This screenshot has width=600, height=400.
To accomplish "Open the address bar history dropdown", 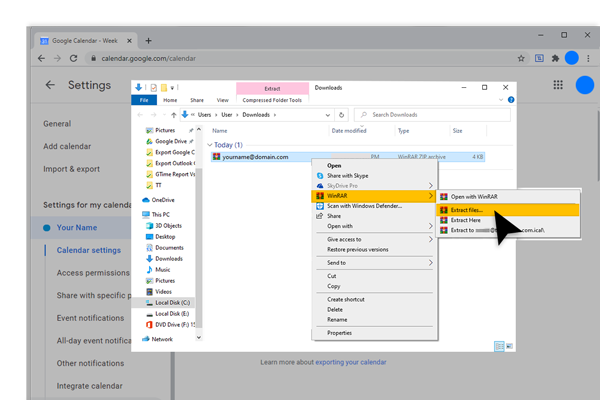I will pyautogui.click(x=328, y=115).
